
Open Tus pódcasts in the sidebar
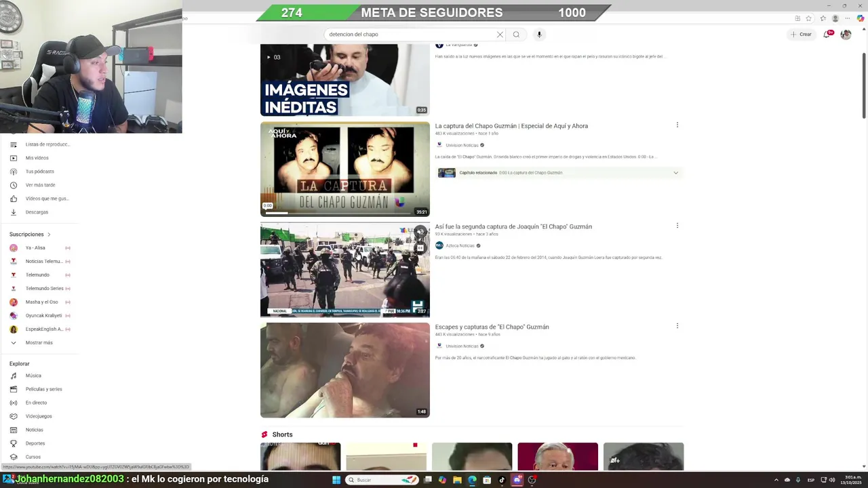(41, 171)
